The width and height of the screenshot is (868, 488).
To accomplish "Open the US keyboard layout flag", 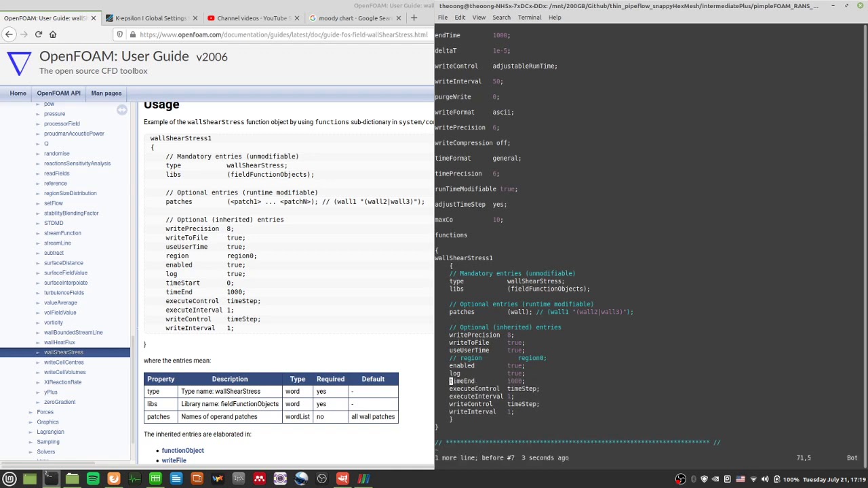I will click(741, 479).
